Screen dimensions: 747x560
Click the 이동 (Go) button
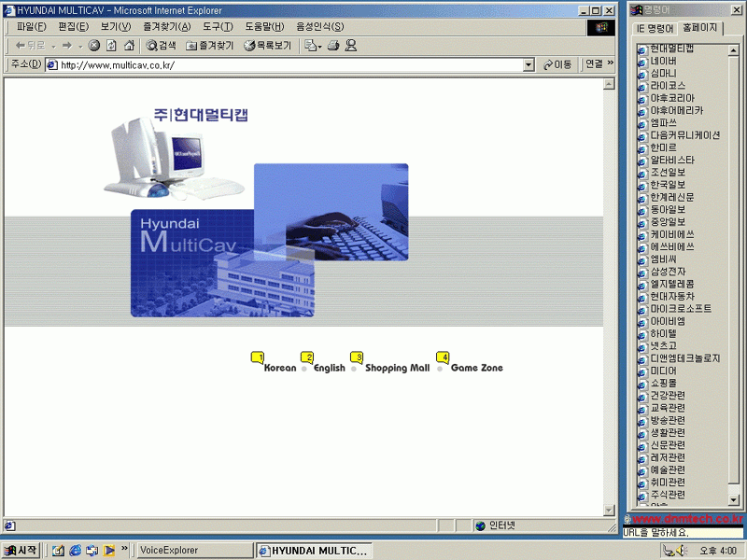click(557, 64)
